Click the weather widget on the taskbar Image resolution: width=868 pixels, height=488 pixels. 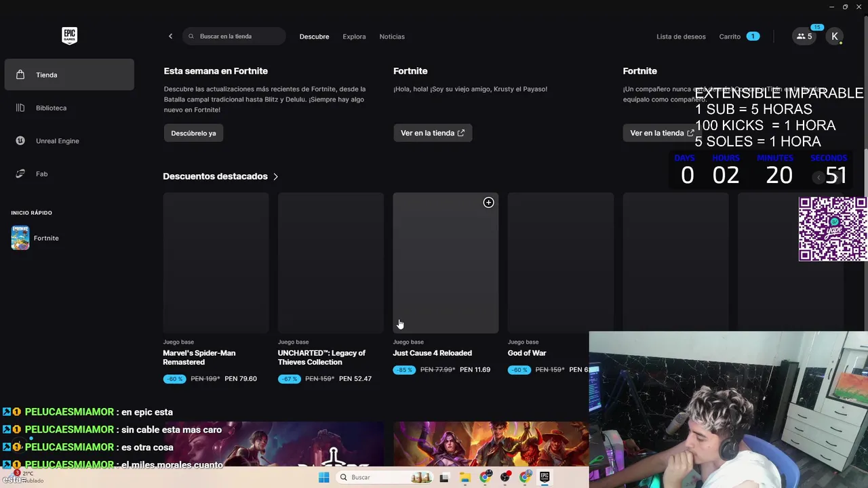27,476
